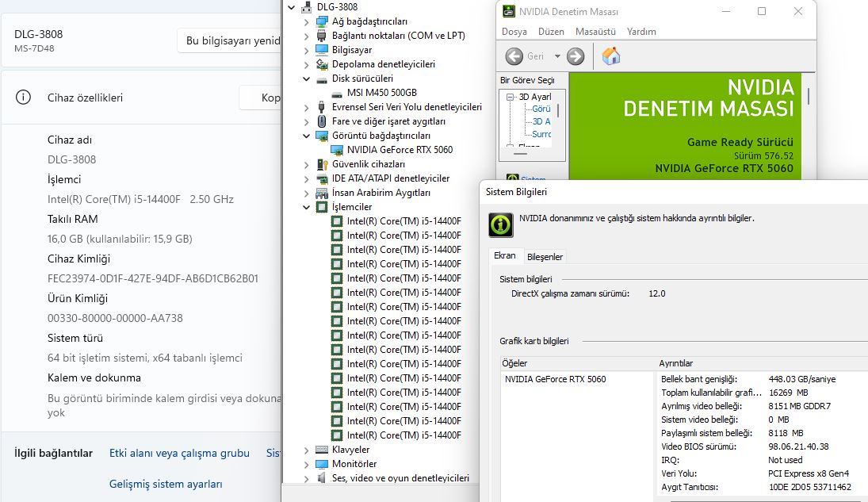Click Bu bilgisayarı yeniden adlandır button
The image size is (868, 502).
[x=230, y=40]
